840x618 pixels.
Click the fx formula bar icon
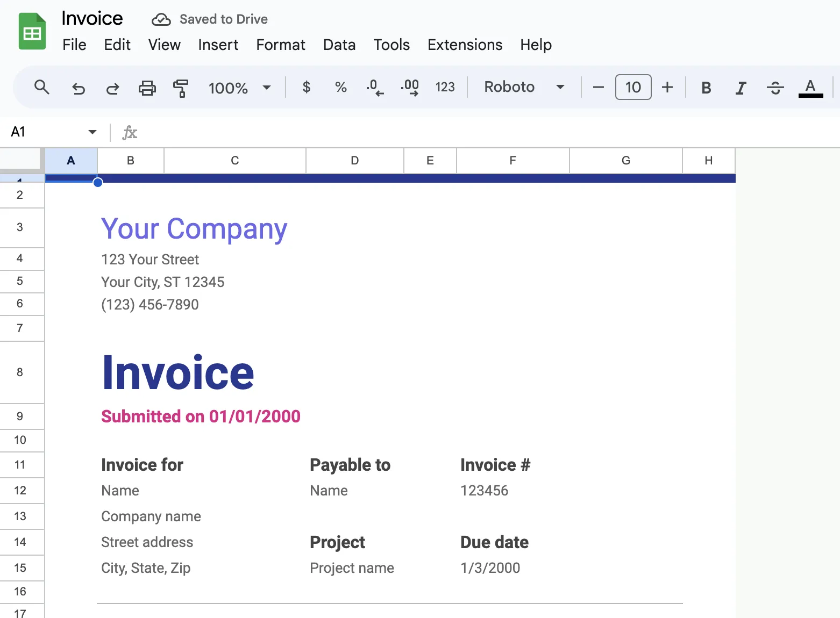click(130, 132)
